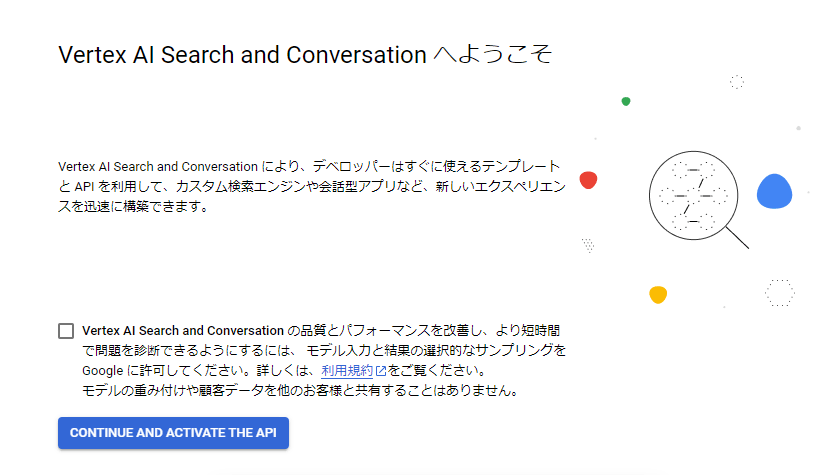Enable the selective sampling consent checkbox

pos(66,331)
